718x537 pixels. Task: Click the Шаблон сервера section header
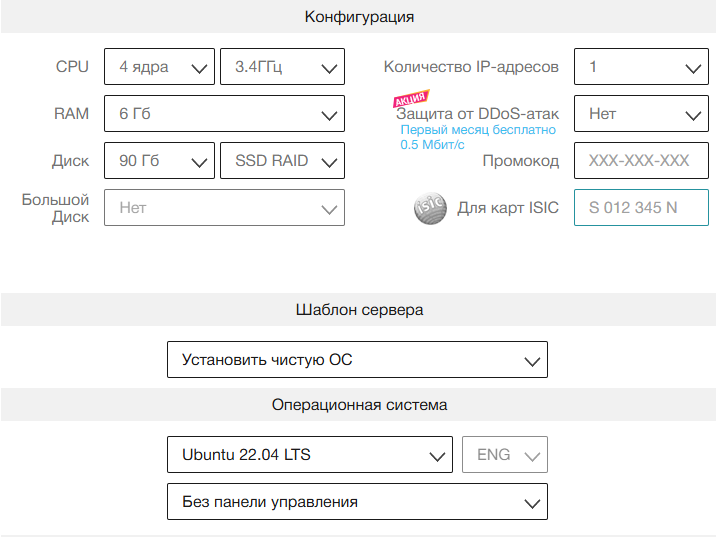(x=359, y=310)
